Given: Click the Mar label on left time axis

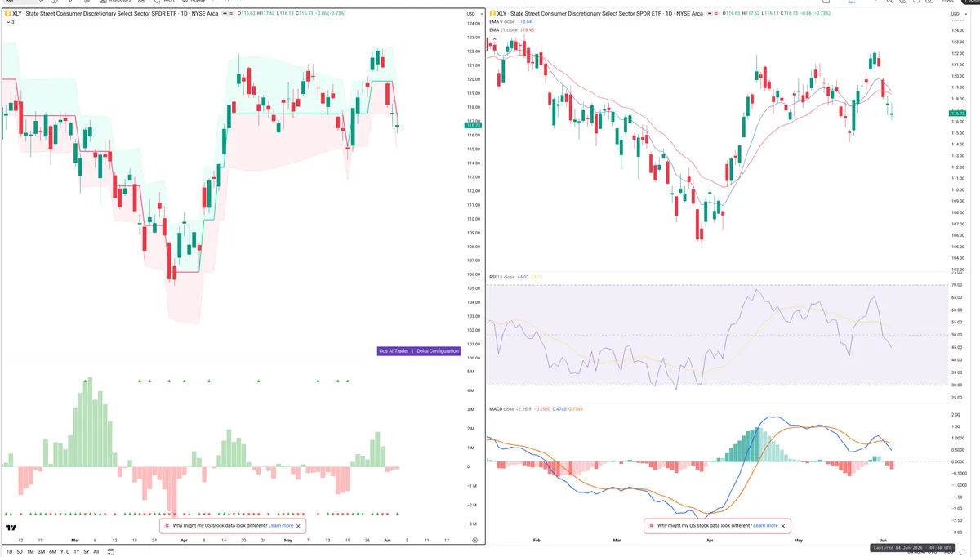Looking at the screenshot, I should point(74,541).
